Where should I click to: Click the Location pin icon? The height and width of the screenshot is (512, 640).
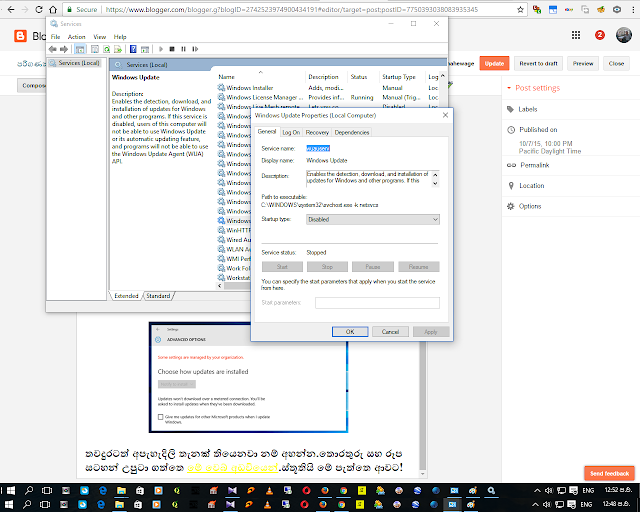[x=511, y=186]
